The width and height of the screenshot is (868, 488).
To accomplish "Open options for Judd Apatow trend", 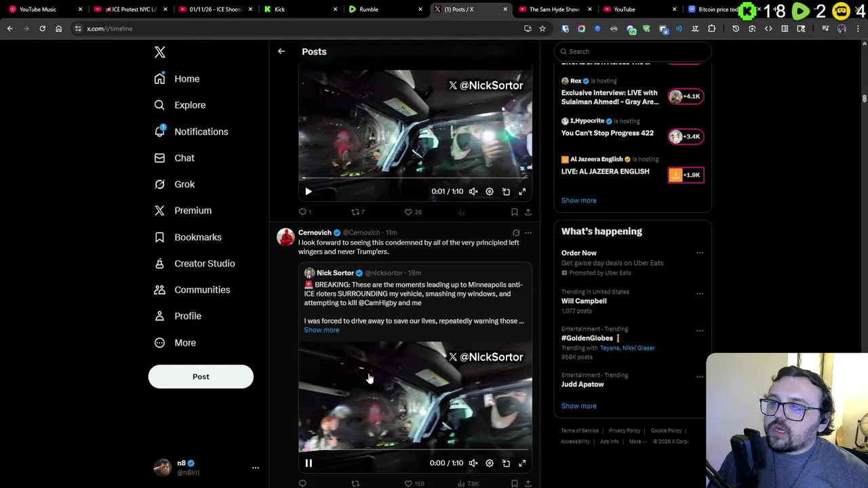I will pyautogui.click(x=700, y=376).
